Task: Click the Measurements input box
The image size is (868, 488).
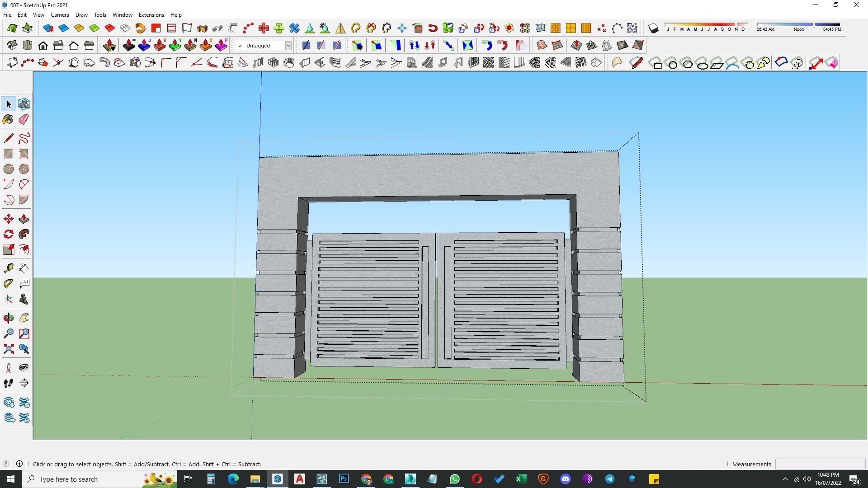Action: (820, 464)
